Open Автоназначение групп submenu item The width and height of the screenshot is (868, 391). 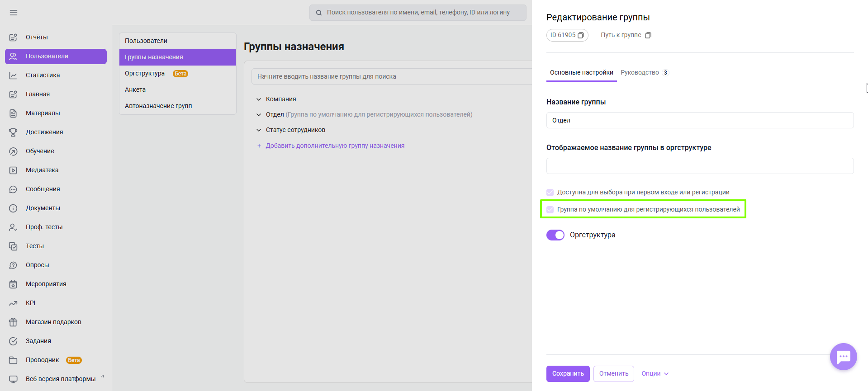pos(178,106)
